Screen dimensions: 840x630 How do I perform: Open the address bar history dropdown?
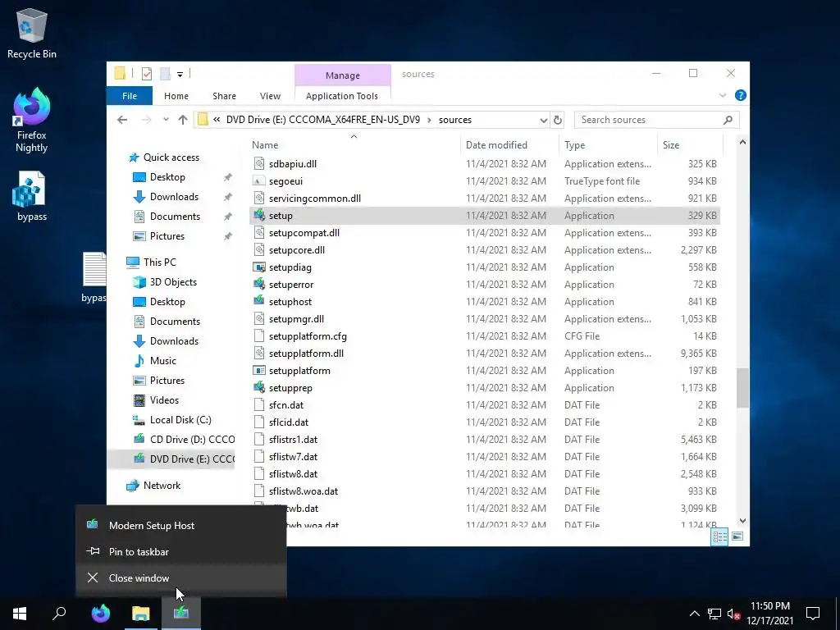[x=543, y=120]
